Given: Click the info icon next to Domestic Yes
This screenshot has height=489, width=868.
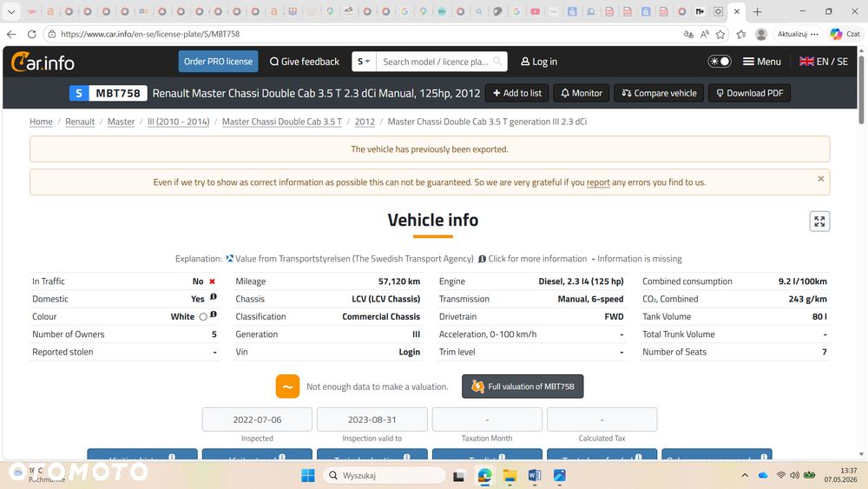Looking at the screenshot, I should (x=214, y=297).
